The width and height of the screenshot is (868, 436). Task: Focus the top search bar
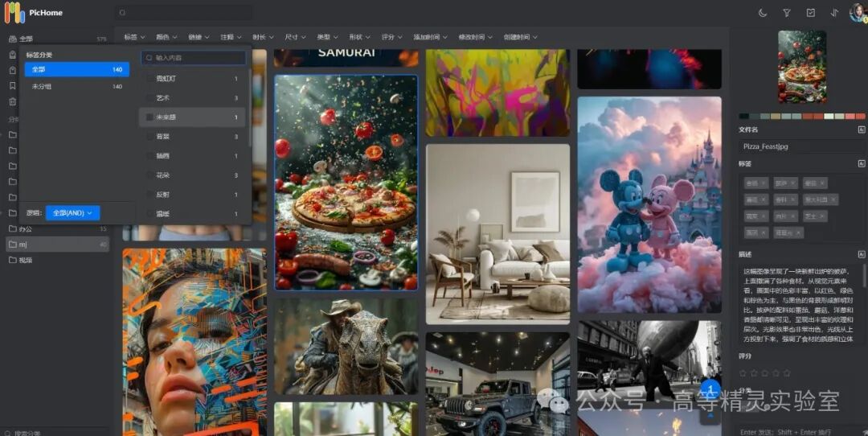pos(184,13)
